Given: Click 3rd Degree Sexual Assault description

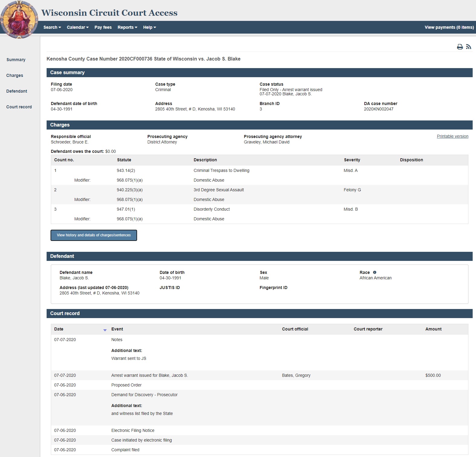Looking at the screenshot, I should (219, 190).
